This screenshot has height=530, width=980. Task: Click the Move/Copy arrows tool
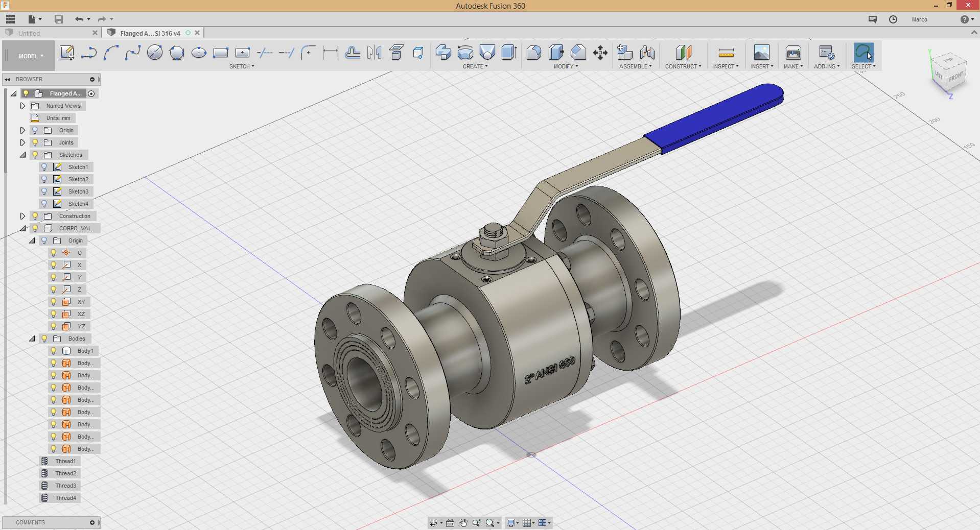click(x=600, y=53)
